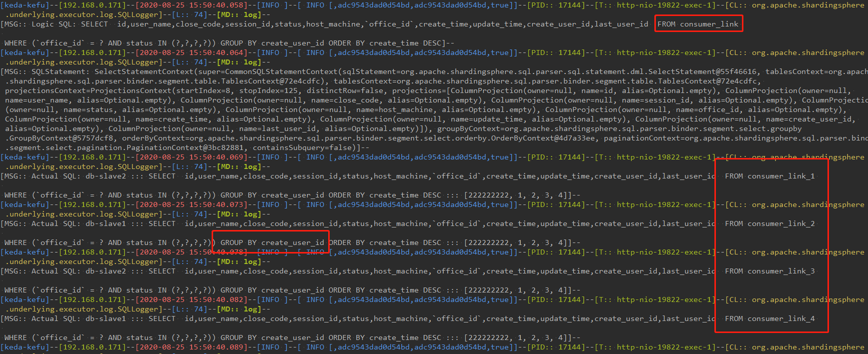868x354 pixels.
Task: Click the text 'FROM consumer_link_1'
Action: pos(770,176)
